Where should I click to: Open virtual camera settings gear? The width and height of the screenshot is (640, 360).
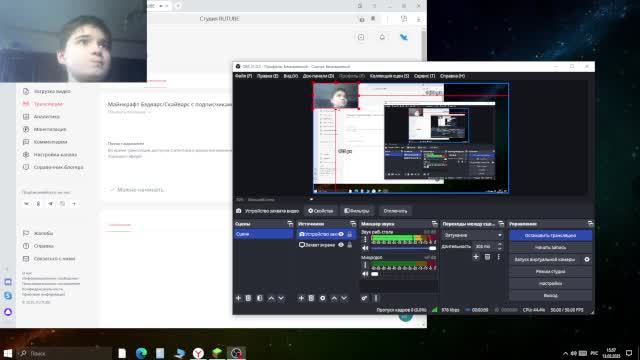(x=587, y=260)
